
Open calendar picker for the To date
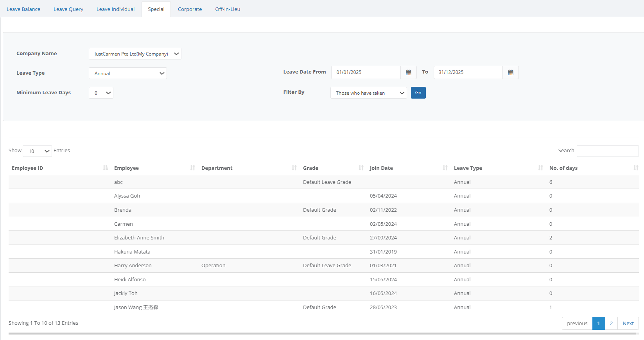(511, 72)
